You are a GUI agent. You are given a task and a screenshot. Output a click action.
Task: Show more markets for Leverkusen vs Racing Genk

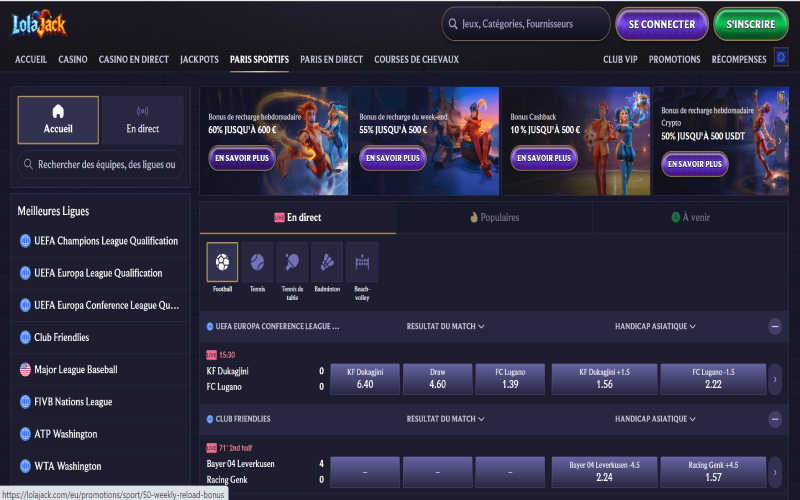point(774,472)
